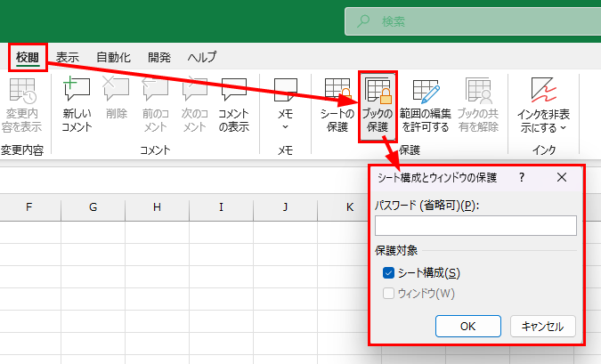Select column F header
601x364 pixels.
[30, 207]
